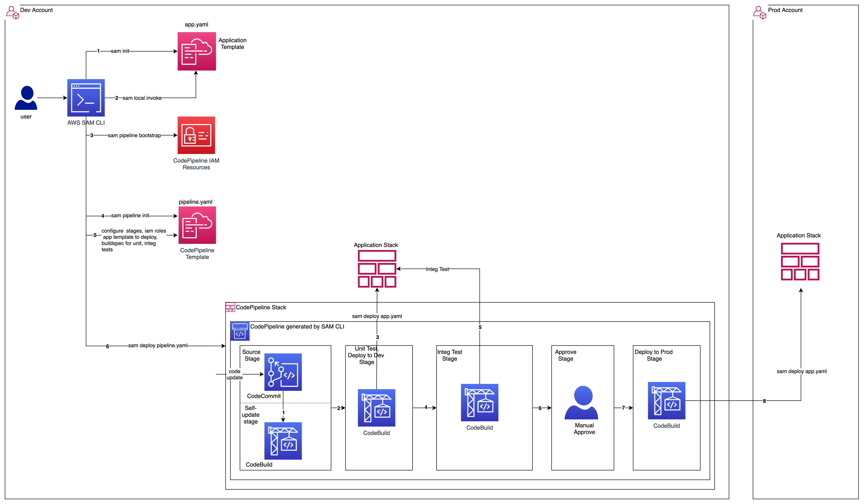864x504 pixels.
Task: Select the 'pipeline.yaml' caption
Action: click(x=195, y=202)
